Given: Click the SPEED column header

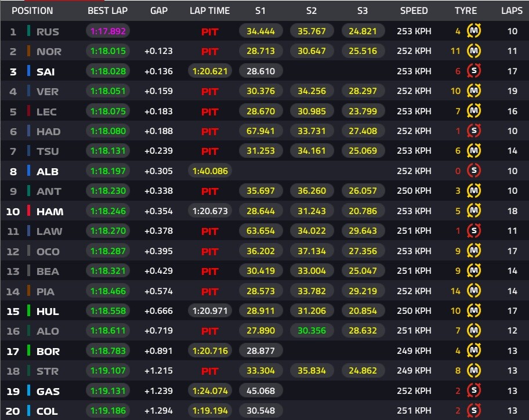Looking at the screenshot, I should (x=414, y=11).
